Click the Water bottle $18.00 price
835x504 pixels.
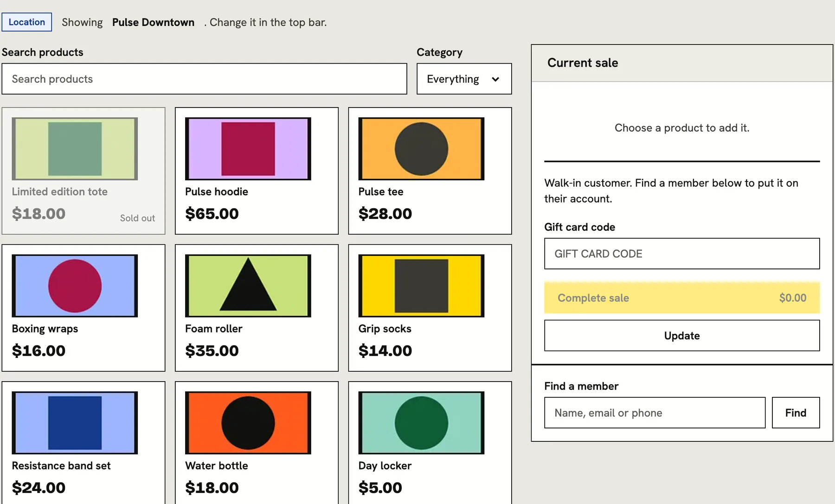pyautogui.click(x=212, y=488)
